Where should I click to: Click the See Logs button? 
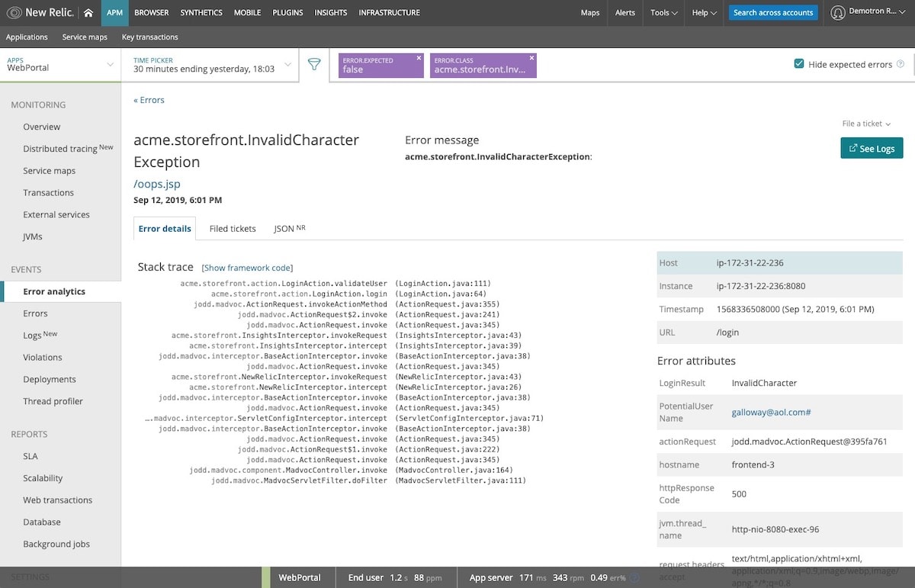pos(872,148)
